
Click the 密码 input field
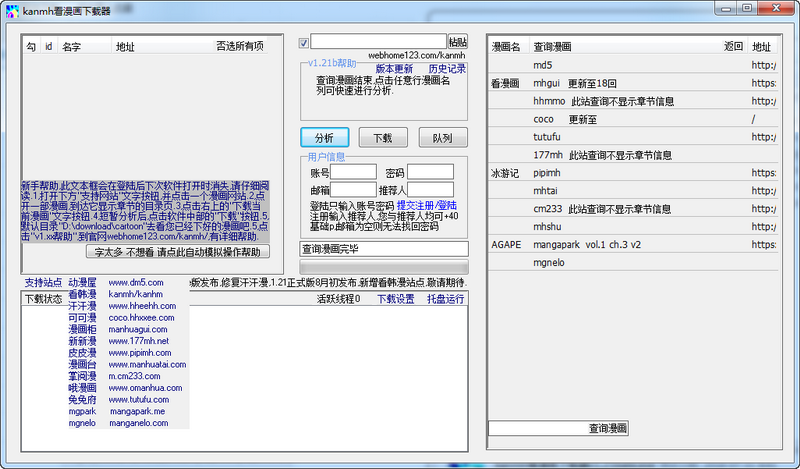[x=430, y=172]
